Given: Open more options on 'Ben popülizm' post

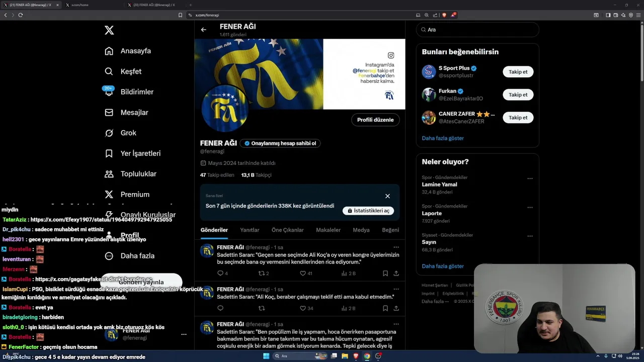Looking at the screenshot, I should 396,324.
